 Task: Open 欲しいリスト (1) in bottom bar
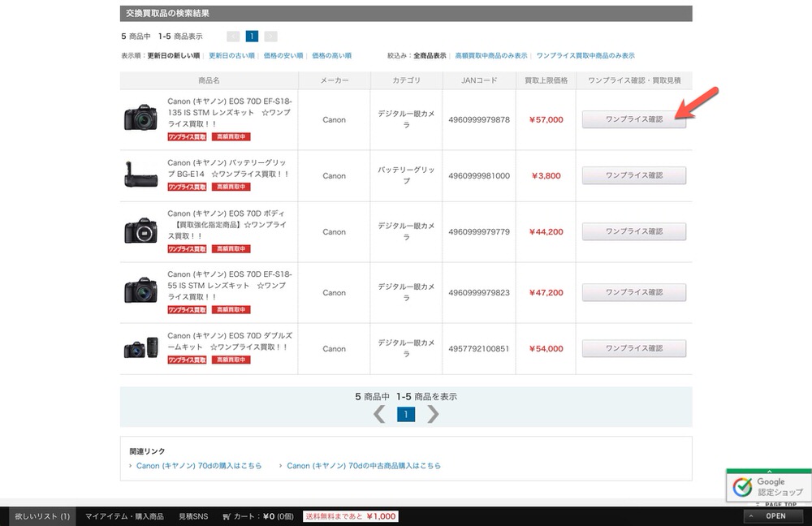click(x=42, y=516)
